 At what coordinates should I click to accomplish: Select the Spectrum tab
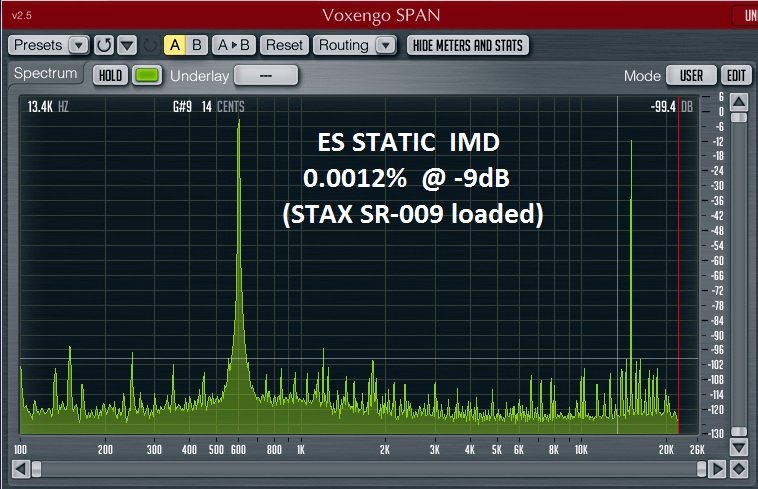[45, 73]
